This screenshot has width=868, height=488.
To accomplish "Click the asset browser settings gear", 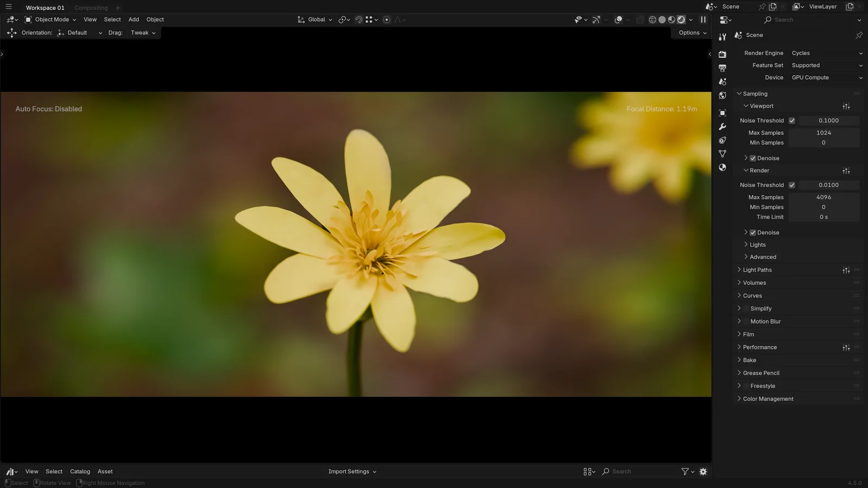I will pyautogui.click(x=703, y=472).
